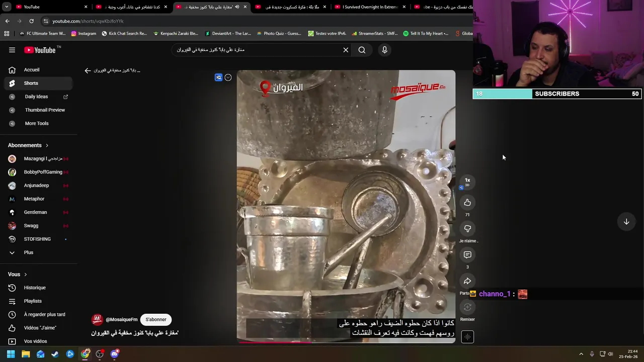Expand the Vous section chevron

point(25,275)
